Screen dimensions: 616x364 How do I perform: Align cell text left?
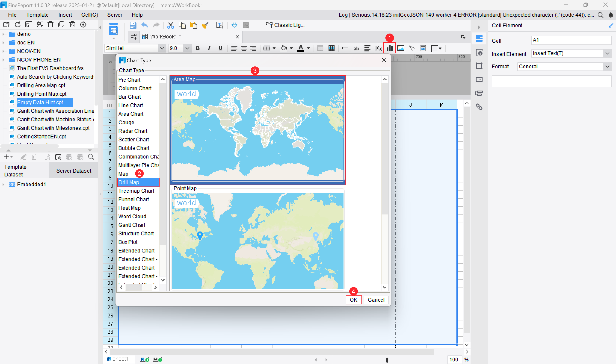(x=234, y=48)
